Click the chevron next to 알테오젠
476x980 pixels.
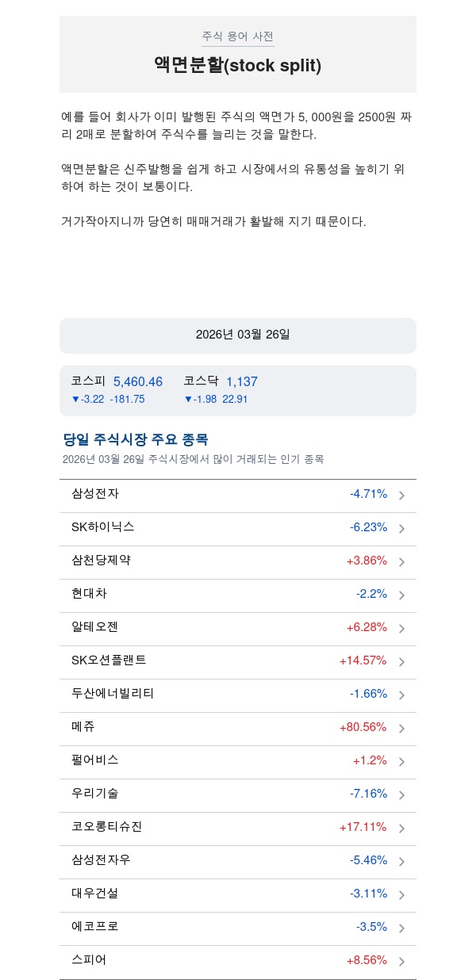click(401, 629)
